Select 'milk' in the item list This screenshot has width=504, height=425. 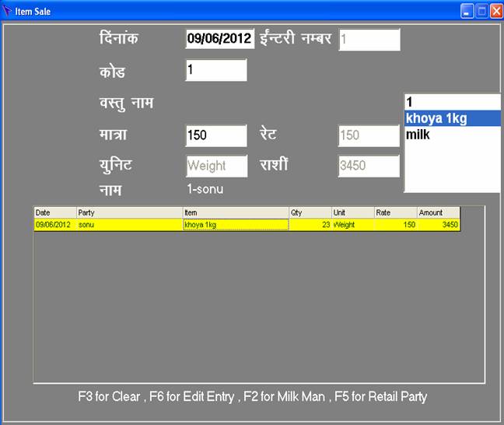451,135
